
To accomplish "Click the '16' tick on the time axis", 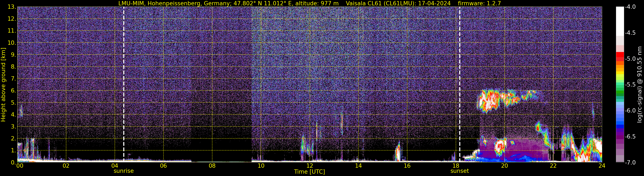I will 407,166.
